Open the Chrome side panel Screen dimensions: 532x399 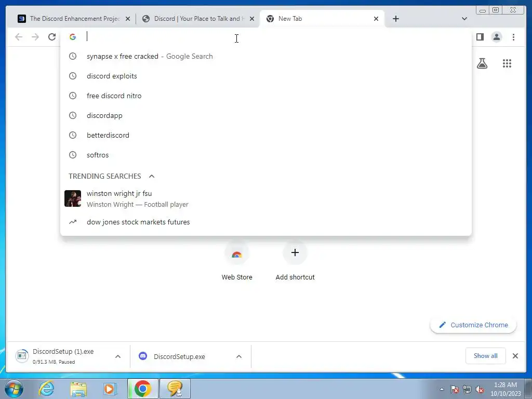pyautogui.click(x=480, y=37)
